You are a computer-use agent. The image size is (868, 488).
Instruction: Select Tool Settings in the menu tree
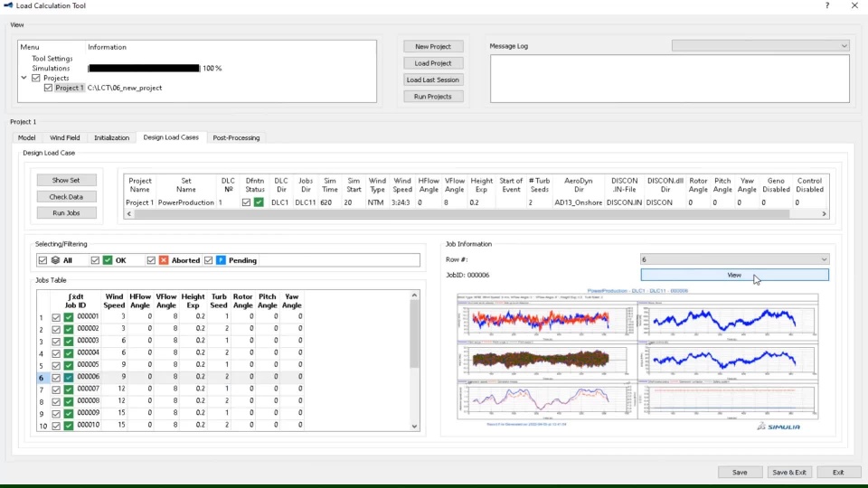[52, 58]
